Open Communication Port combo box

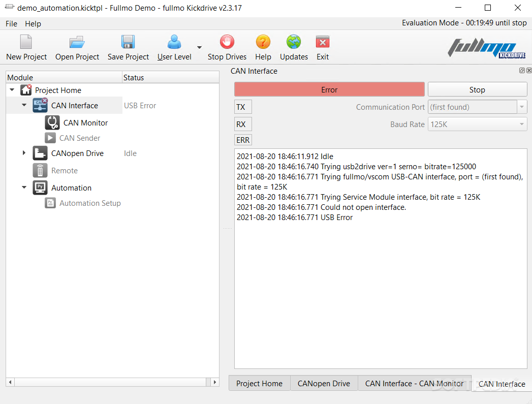point(477,107)
